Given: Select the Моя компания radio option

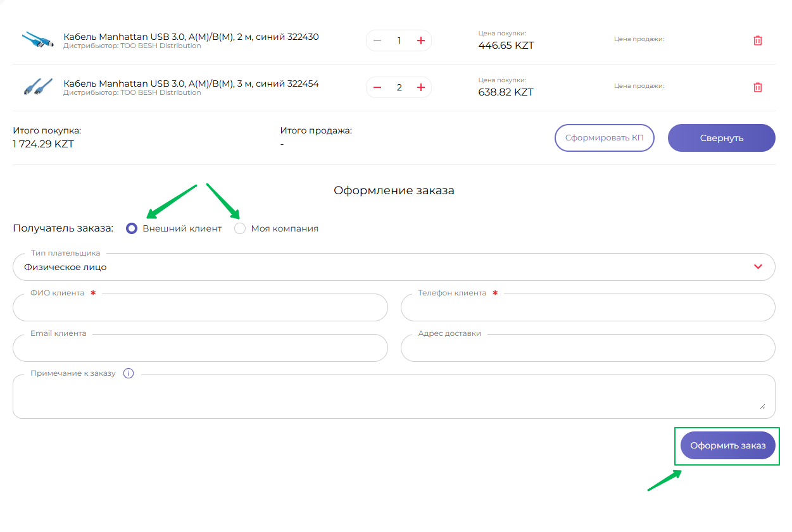Looking at the screenshot, I should tap(240, 228).
